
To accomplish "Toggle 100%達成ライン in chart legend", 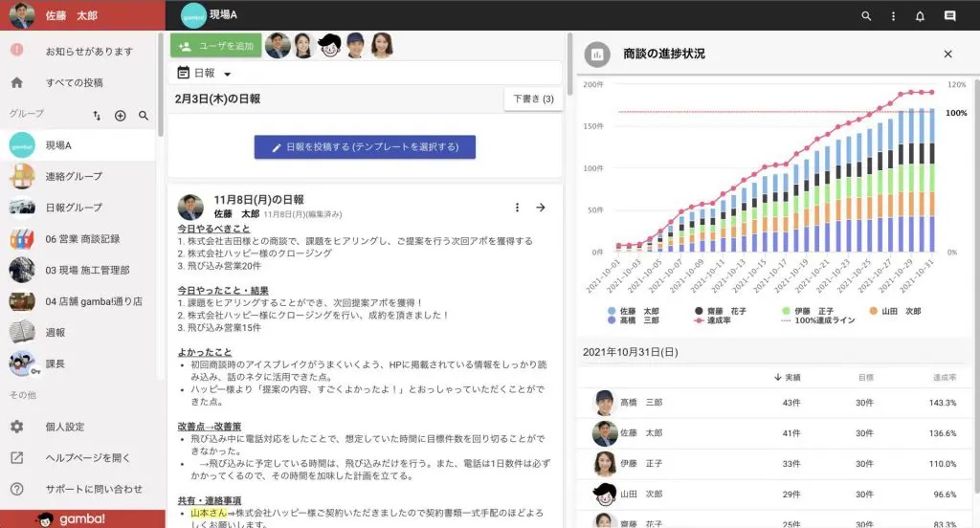I will [x=818, y=319].
